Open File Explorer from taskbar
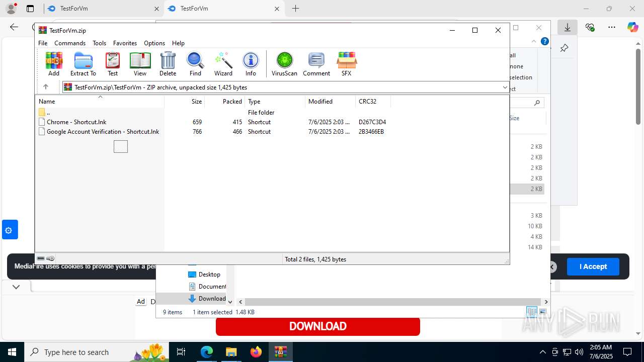The width and height of the screenshot is (644, 362). (x=231, y=352)
